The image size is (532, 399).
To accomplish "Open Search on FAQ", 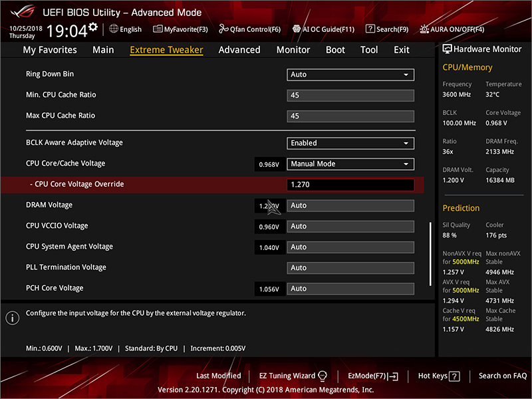I will [503, 376].
